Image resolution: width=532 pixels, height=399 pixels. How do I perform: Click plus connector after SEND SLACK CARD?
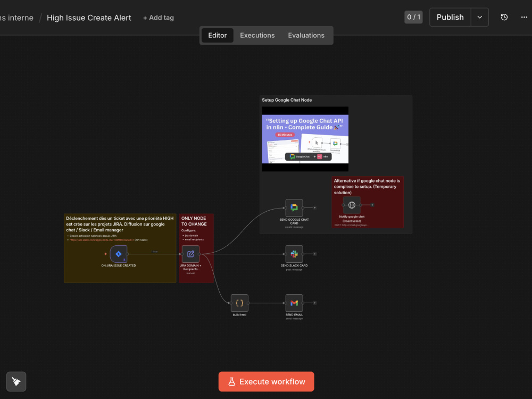click(x=314, y=254)
